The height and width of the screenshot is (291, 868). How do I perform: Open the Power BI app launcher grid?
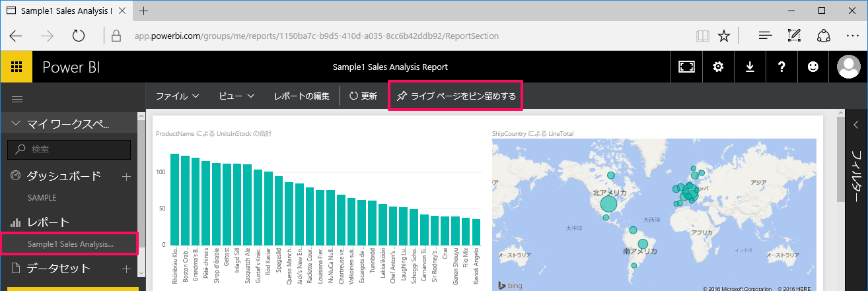17,67
